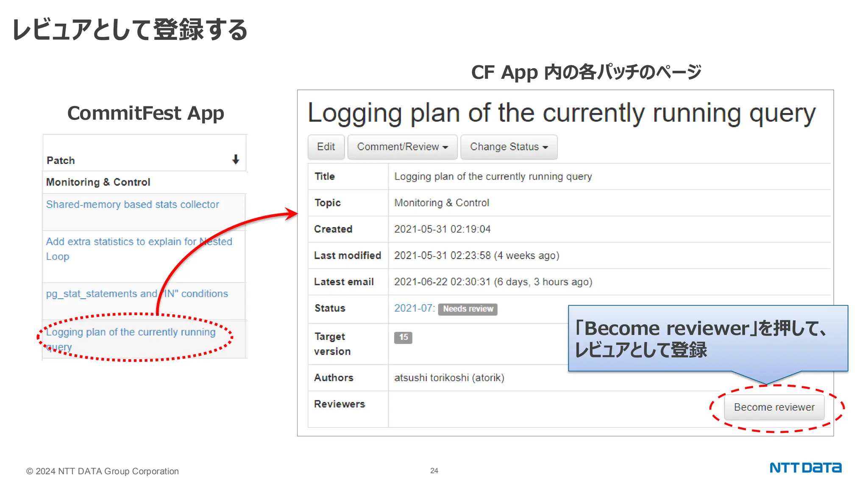Click the Monitoring & Control topic header row
The width and height of the screenshot is (868, 488).
tap(98, 182)
